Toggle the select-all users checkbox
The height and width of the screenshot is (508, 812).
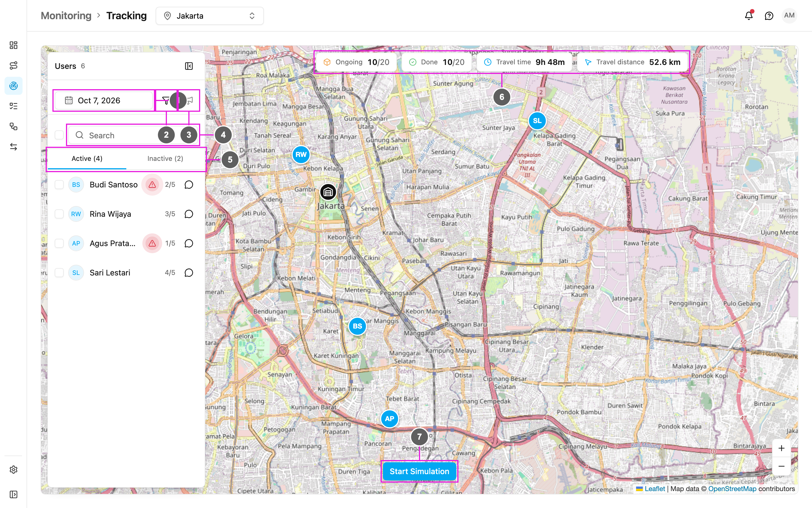point(59,135)
